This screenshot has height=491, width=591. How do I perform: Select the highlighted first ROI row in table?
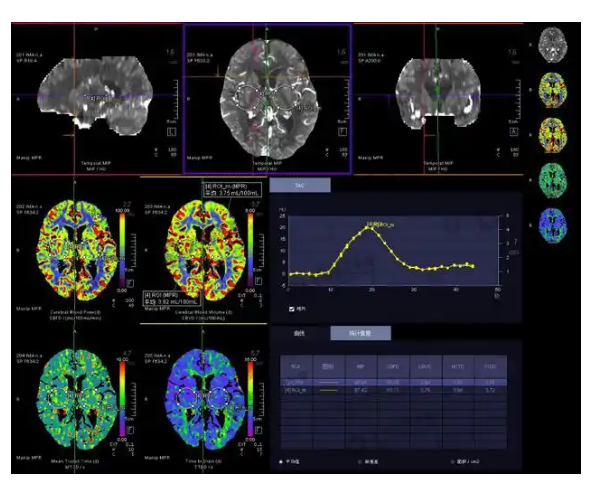click(393, 382)
